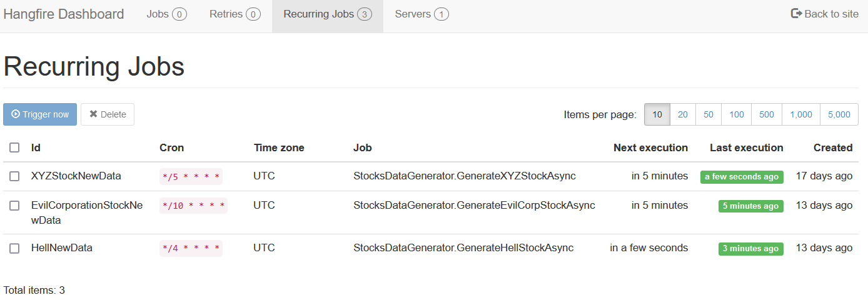868x305 pixels.
Task: Open the Jobs tab
Action: 166,14
